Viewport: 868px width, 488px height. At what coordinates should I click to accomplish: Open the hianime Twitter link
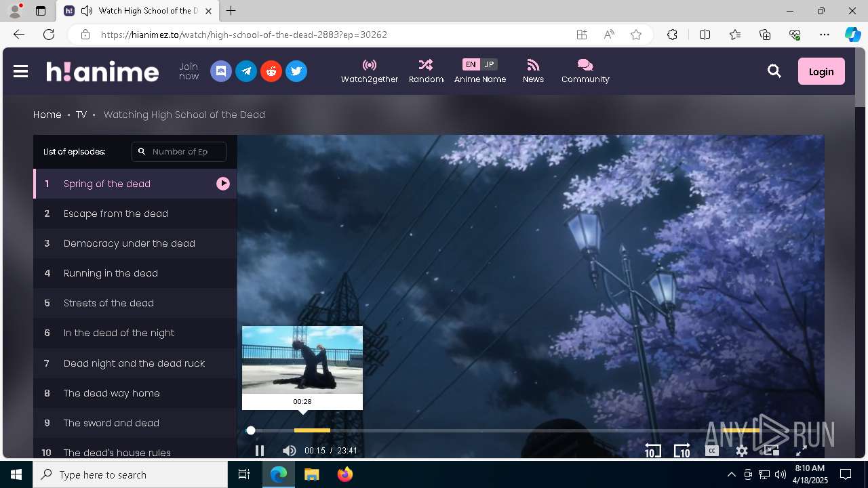[x=296, y=71]
